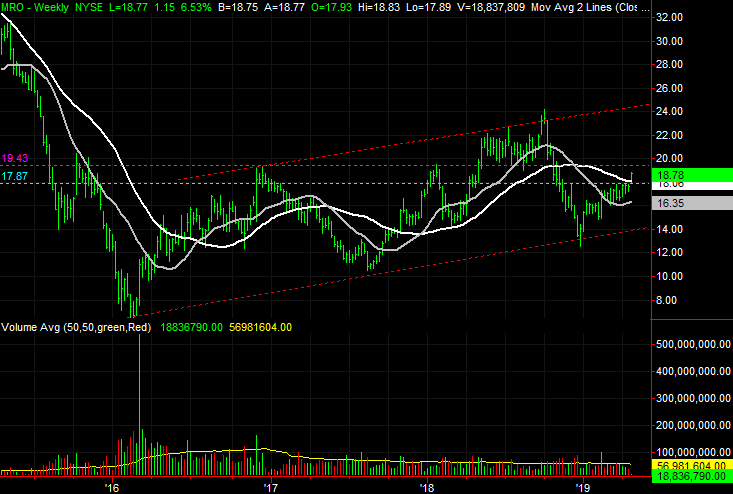The height and width of the screenshot is (494, 733).
Task: Click the yellow 56,981,604.00 volume axis tag
Action: click(692, 465)
